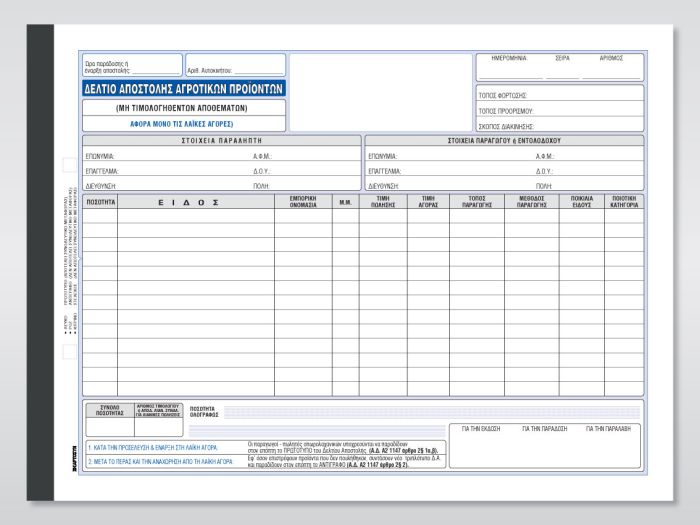
Task: Click the ΠΟΙΟΤΙΚΗ ΚΑΤΗΓΟΡΙΑ column header
Action: [x=624, y=201]
